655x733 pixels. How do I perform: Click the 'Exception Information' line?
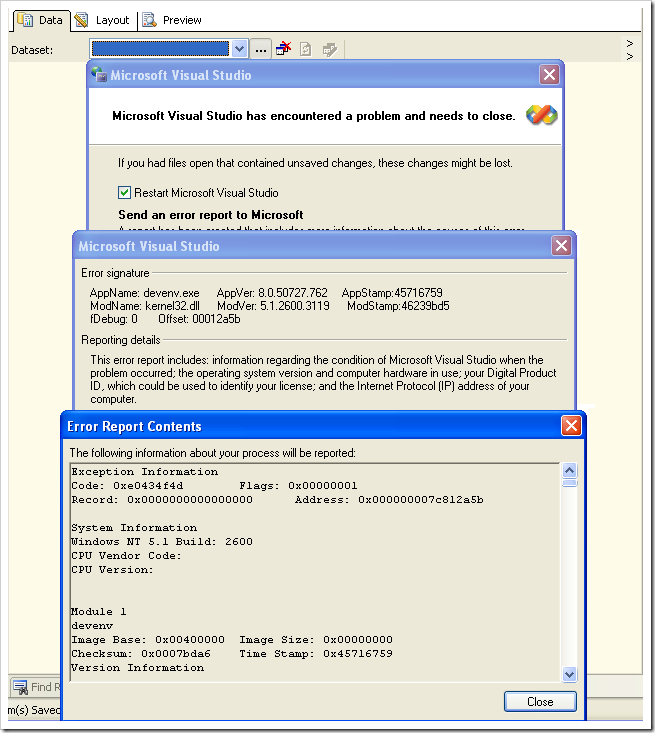(144, 471)
